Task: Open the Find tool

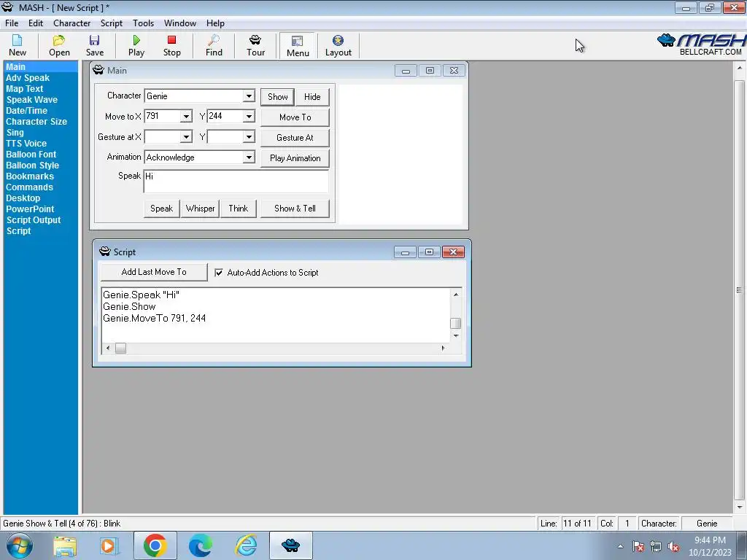Action: click(214, 46)
